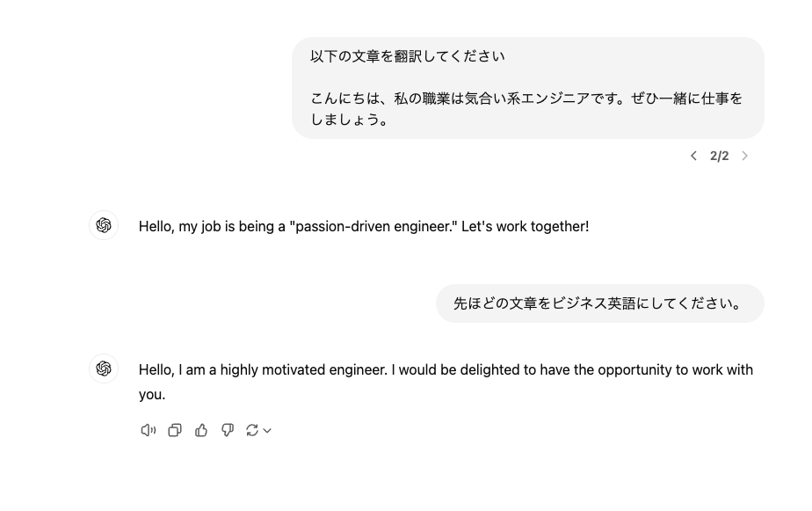Image resolution: width=812 pixels, height=511 pixels.
Task: Play the last response read aloud
Action: (x=149, y=430)
